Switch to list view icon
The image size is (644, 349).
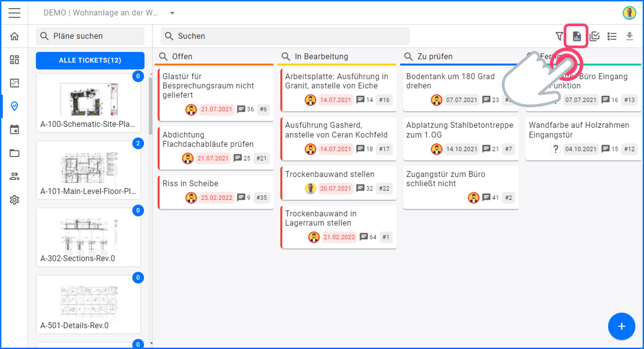tap(612, 37)
